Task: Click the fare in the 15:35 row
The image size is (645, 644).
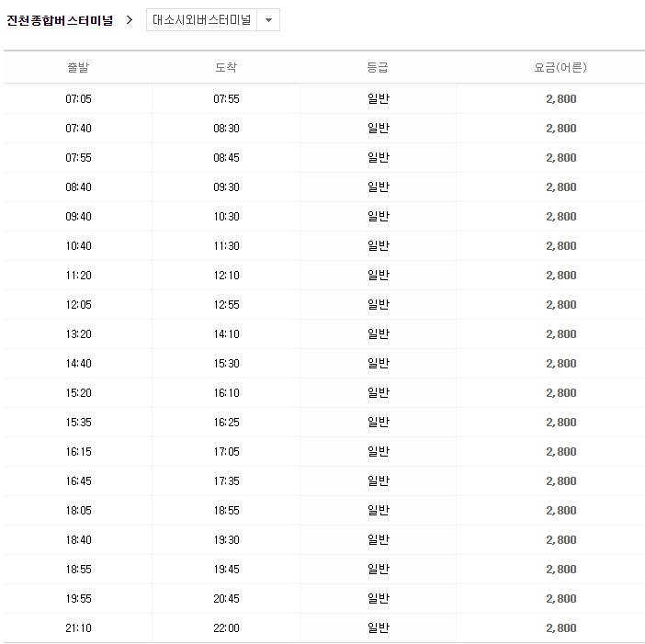Action: [x=560, y=423]
